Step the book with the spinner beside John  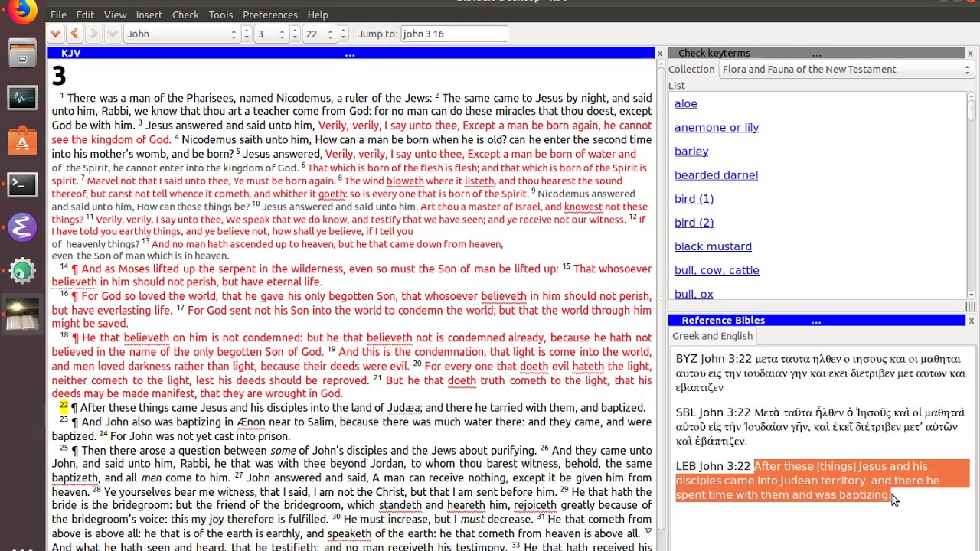pyautogui.click(x=247, y=34)
